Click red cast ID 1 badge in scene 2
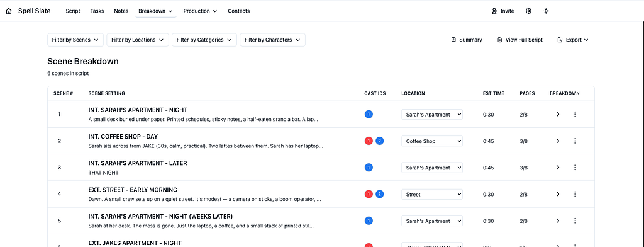The height and width of the screenshot is (247, 644). point(369,141)
